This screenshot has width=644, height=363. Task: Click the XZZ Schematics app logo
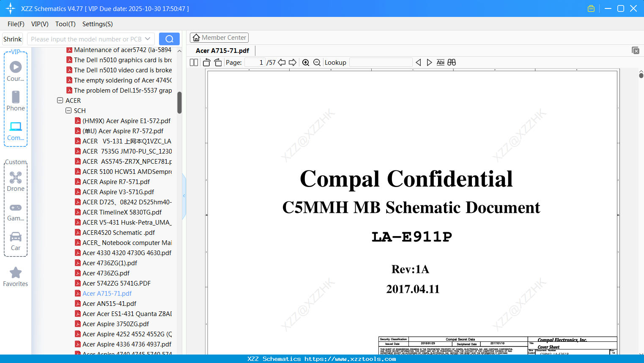click(11, 8)
